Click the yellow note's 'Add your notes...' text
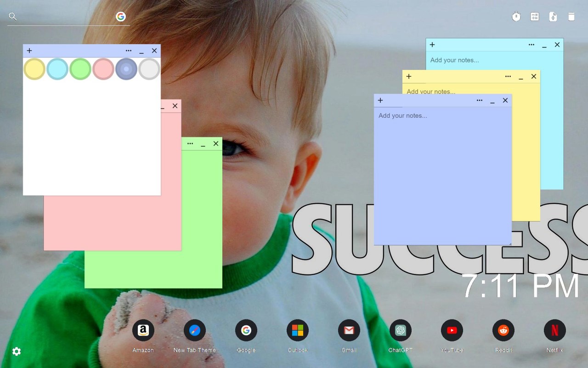This screenshot has height=368, width=588. coord(431,92)
